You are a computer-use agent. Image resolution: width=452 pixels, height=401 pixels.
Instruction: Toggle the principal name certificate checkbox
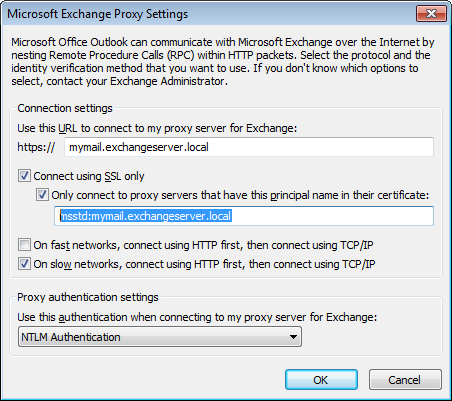coord(42,195)
